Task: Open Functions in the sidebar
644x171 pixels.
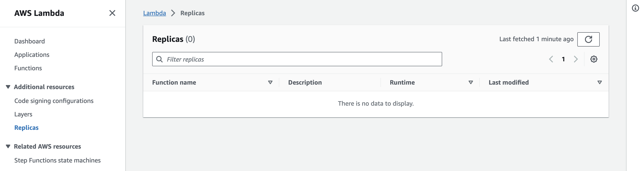Action: click(28, 68)
